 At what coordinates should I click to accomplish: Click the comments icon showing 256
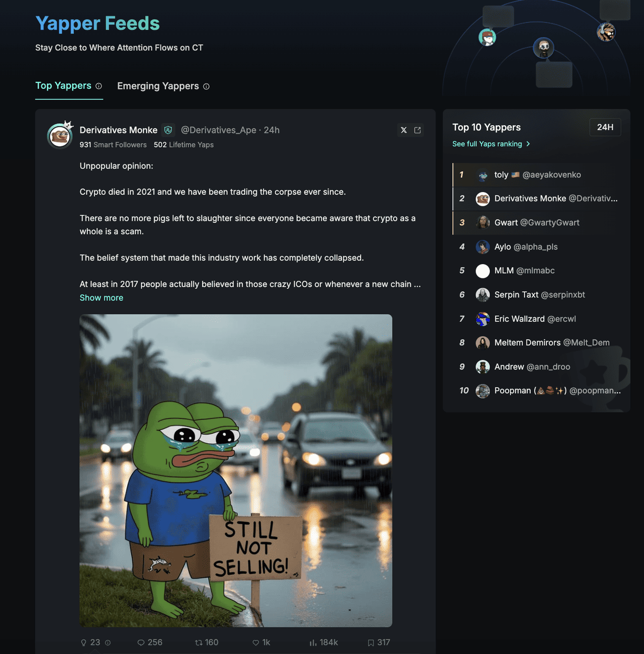coord(141,643)
